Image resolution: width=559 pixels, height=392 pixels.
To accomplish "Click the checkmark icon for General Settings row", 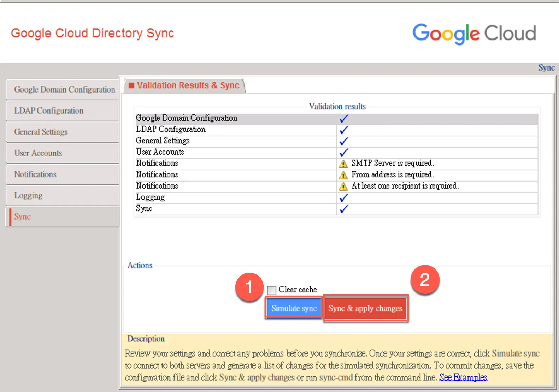I will click(x=344, y=141).
